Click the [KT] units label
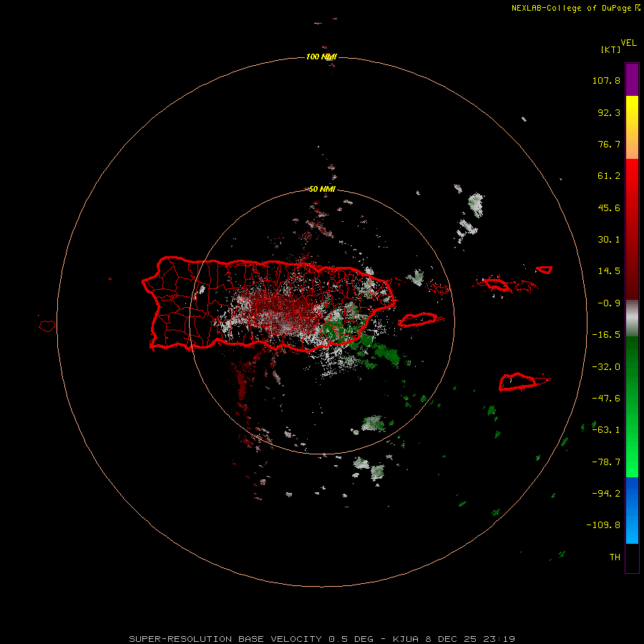 pos(611,49)
